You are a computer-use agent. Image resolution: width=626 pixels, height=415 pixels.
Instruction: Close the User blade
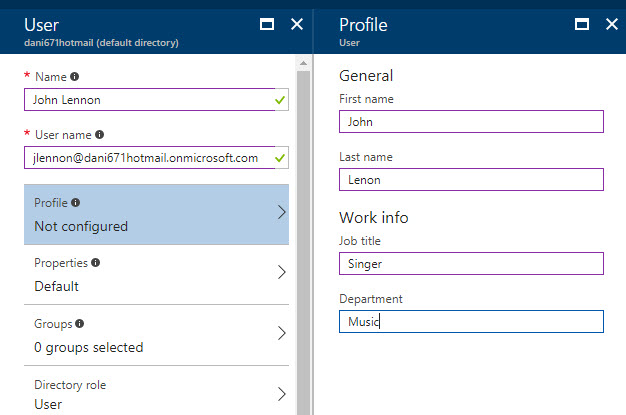tap(296, 25)
